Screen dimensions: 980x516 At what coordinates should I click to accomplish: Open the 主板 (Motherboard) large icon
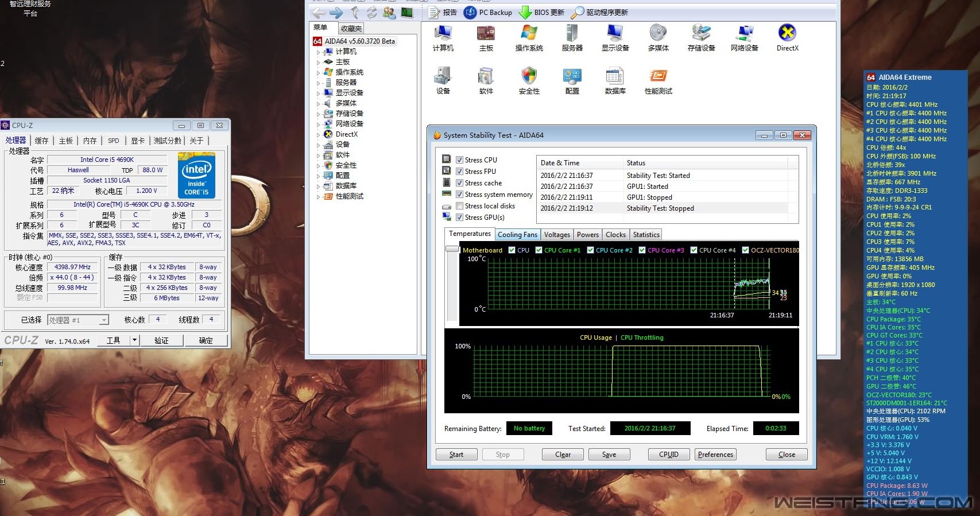click(486, 38)
